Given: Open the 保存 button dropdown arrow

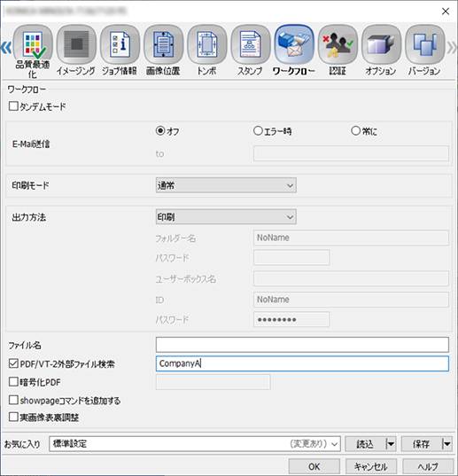Looking at the screenshot, I should tap(446, 444).
